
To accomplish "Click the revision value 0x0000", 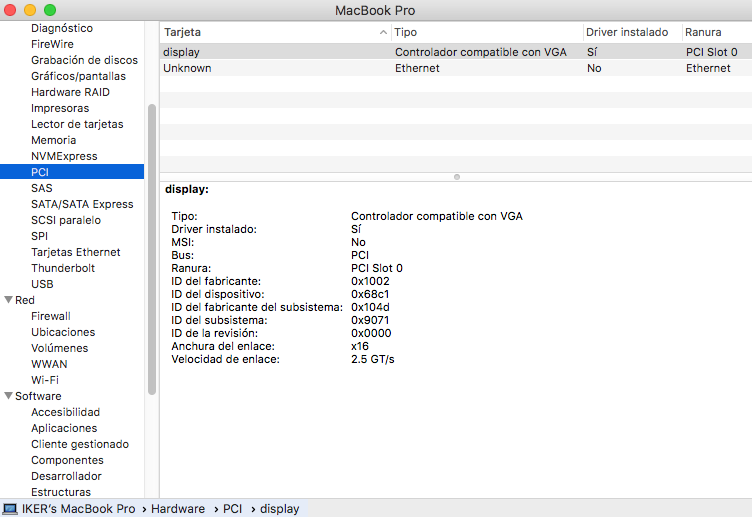I will click(x=371, y=333).
